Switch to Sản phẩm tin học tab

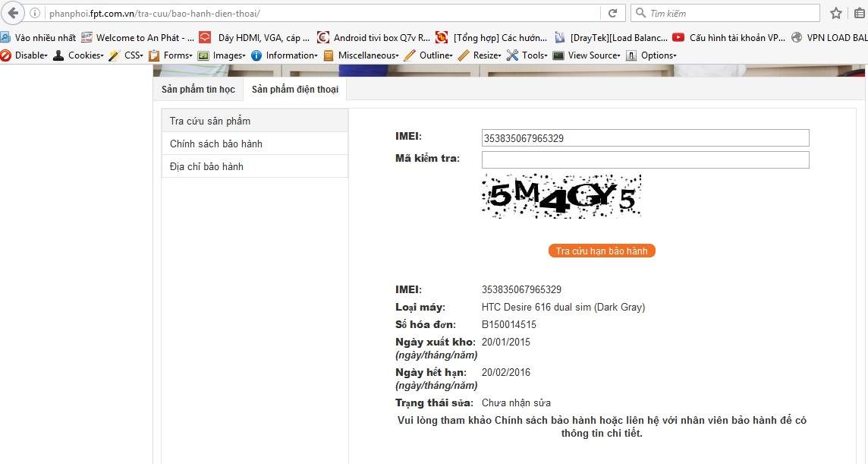(198, 90)
